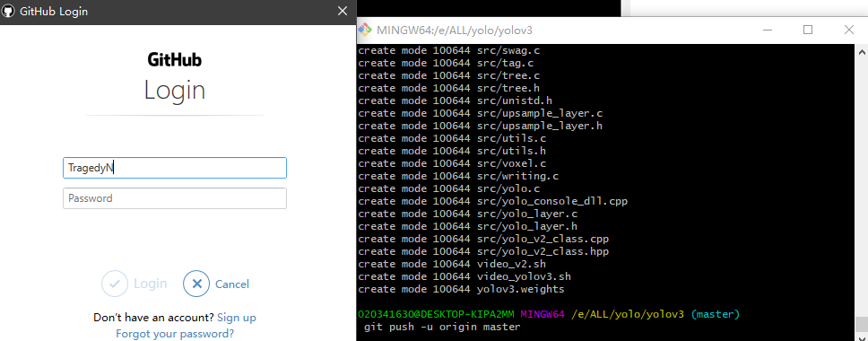Click the line 'src/yolo_layer.h' in the terminal
868x341 pixels.
[x=468, y=226]
